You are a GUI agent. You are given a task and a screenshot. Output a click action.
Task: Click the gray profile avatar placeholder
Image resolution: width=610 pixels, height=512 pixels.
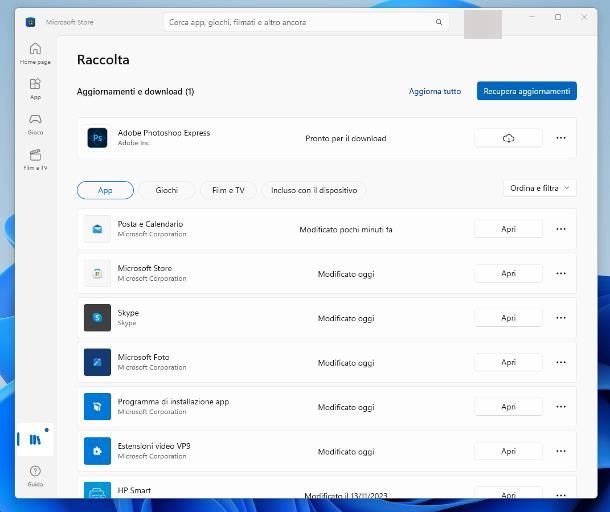click(x=483, y=25)
